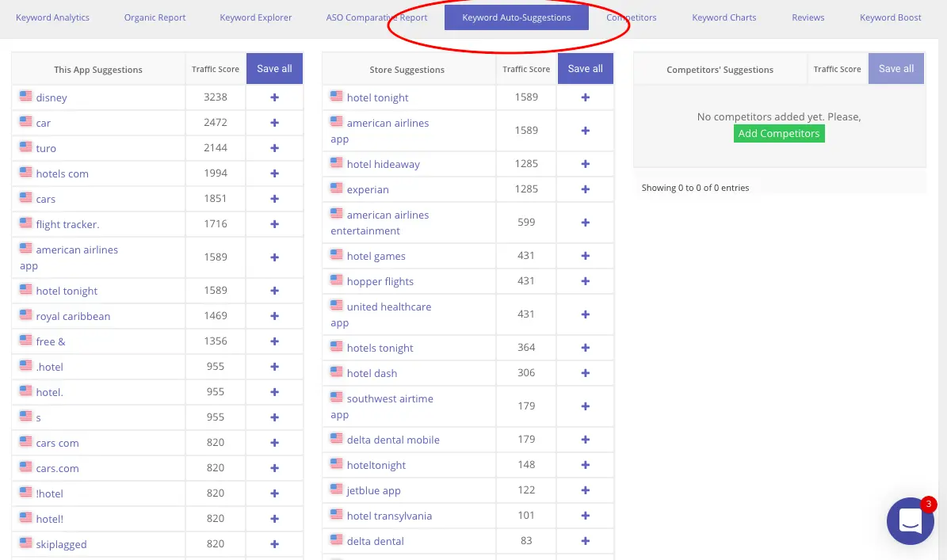
Task: Open the Keyword Explorer tab
Action: [x=255, y=17]
